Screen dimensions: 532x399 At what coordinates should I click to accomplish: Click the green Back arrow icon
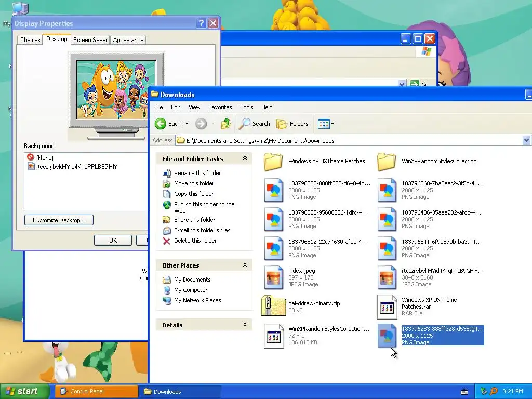coord(161,124)
